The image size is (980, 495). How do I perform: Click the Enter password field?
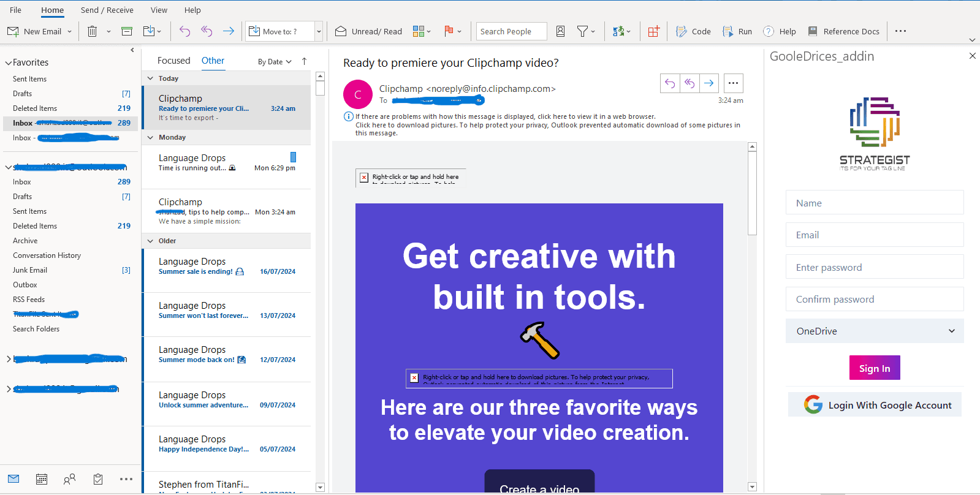coord(875,267)
